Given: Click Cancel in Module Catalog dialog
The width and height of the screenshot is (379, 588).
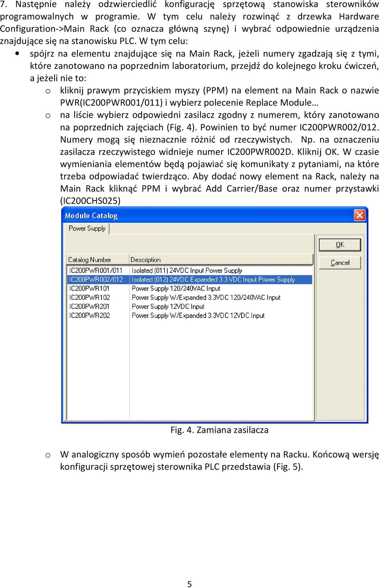Looking at the screenshot, I should pyautogui.click(x=340, y=263).
